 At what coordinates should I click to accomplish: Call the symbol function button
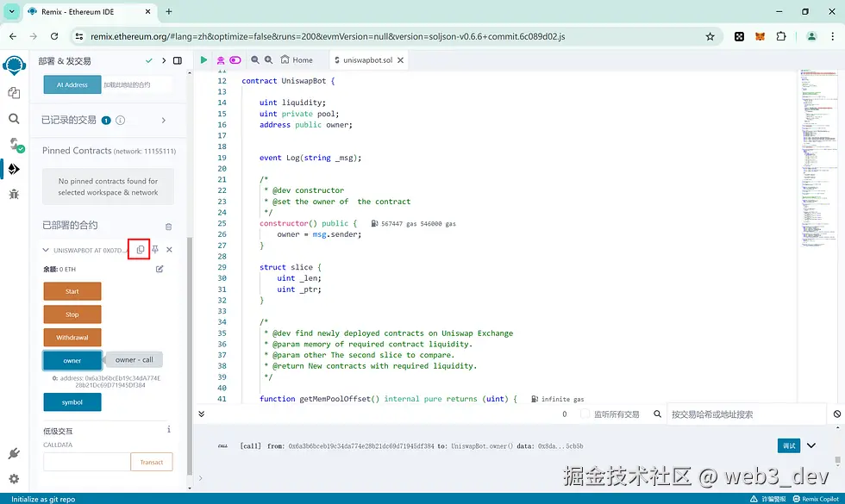[x=72, y=402]
